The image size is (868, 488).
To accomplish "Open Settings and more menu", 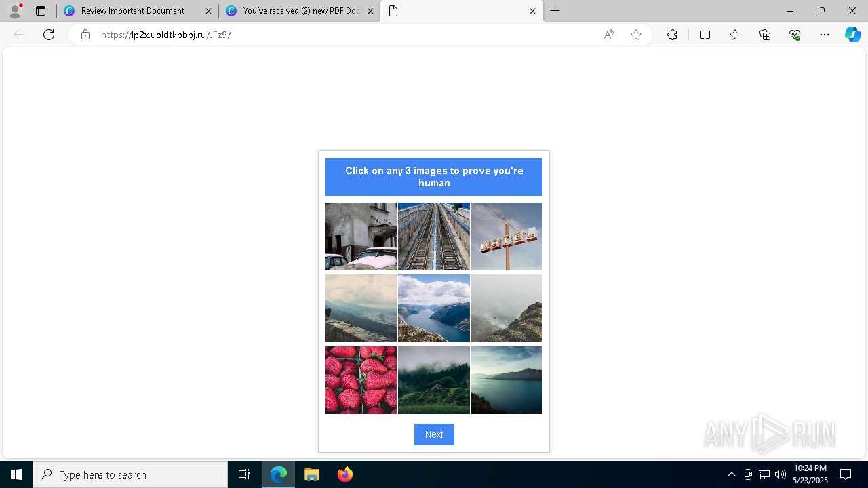I will coord(825,35).
